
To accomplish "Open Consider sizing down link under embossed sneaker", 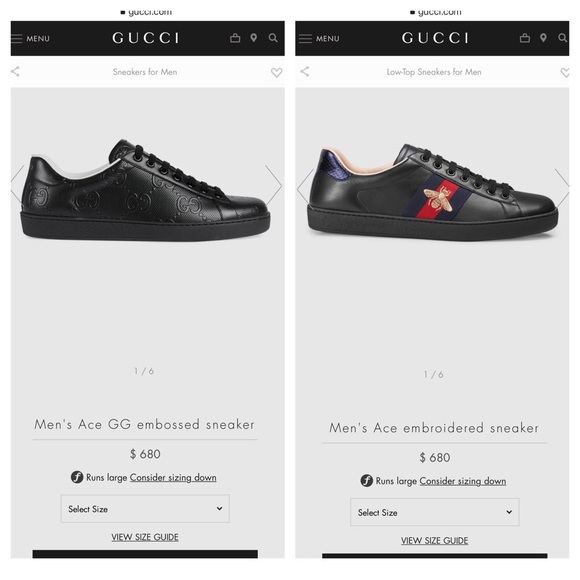I will (173, 478).
